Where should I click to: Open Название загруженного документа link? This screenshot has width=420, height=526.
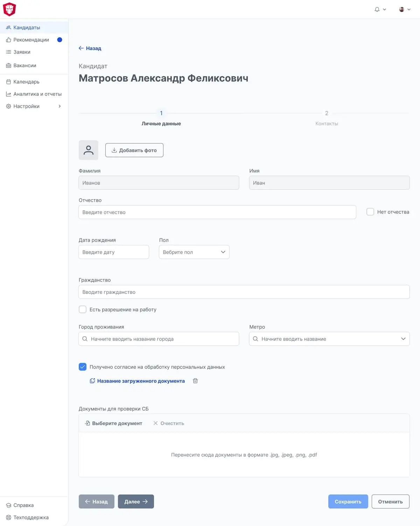click(141, 381)
